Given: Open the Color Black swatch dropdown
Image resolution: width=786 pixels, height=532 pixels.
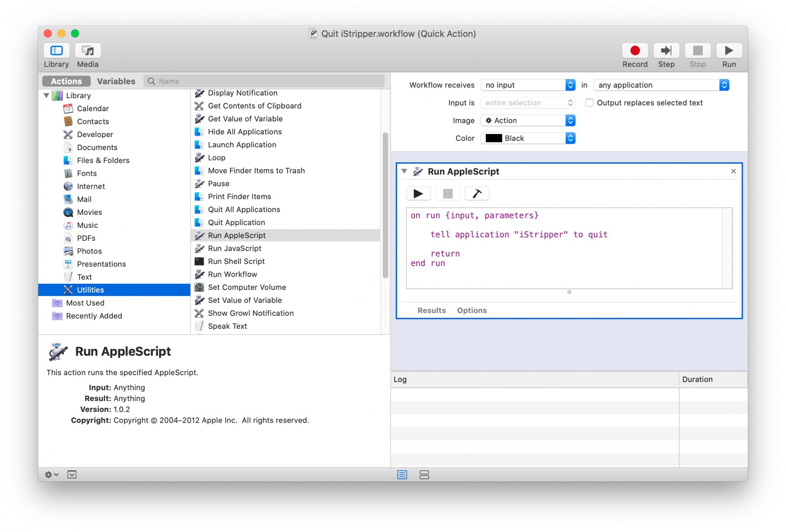Looking at the screenshot, I should pyautogui.click(x=528, y=138).
